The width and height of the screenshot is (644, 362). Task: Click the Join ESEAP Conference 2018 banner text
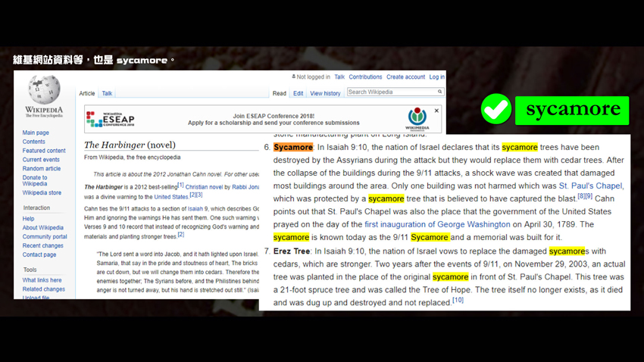pos(274,116)
